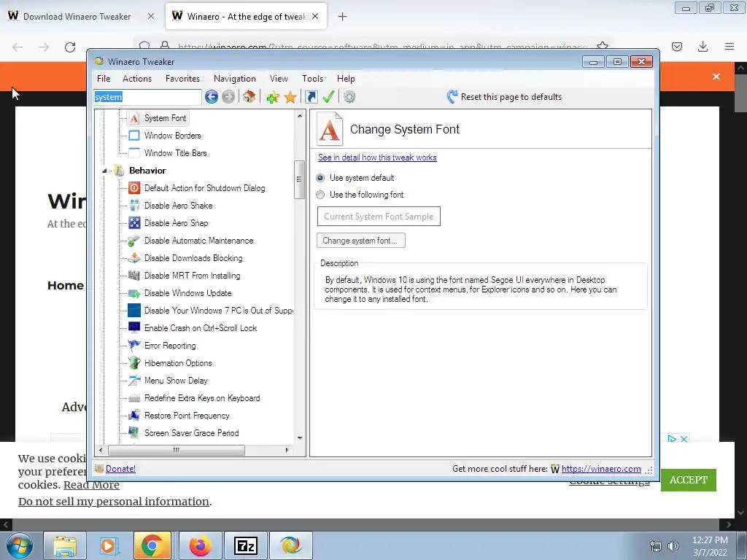Viewport: 747px width, 560px height.
Task: Open settings using the gear toolbar icon
Action: click(349, 97)
